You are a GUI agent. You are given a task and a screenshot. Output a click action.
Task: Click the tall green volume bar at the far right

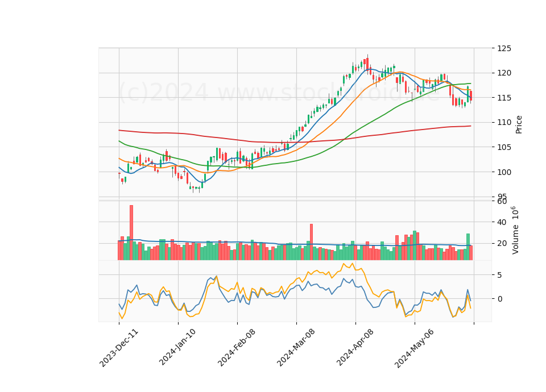click(468, 247)
